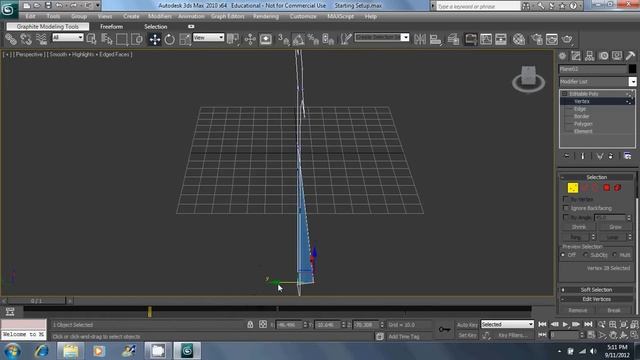The width and height of the screenshot is (640, 360).
Task: Enable the Ignore Backfacing checkbox
Action: (x=566, y=208)
